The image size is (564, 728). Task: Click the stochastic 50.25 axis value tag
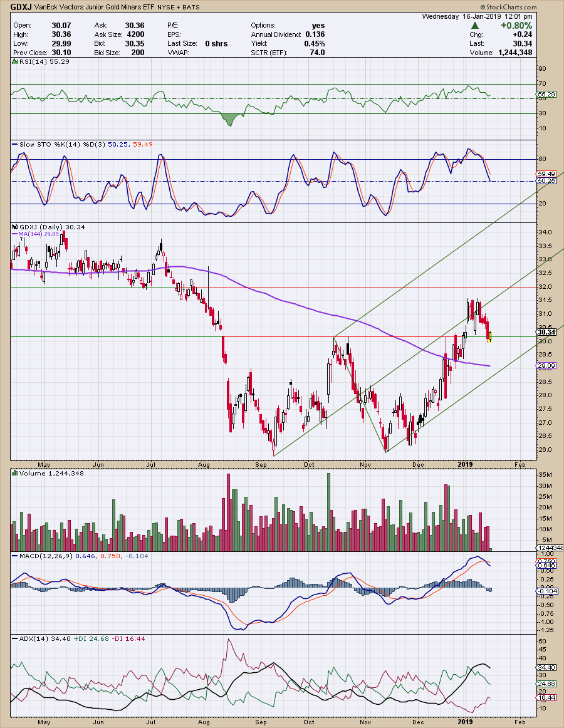pos(546,180)
